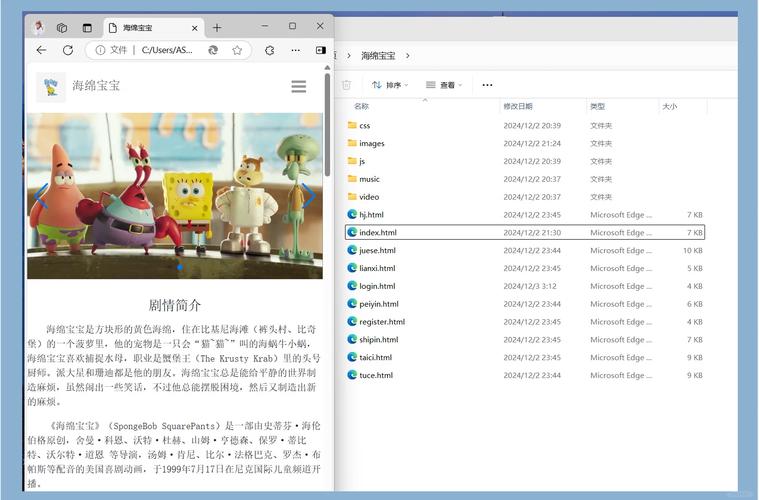Click the address bar URL field

tap(168, 50)
